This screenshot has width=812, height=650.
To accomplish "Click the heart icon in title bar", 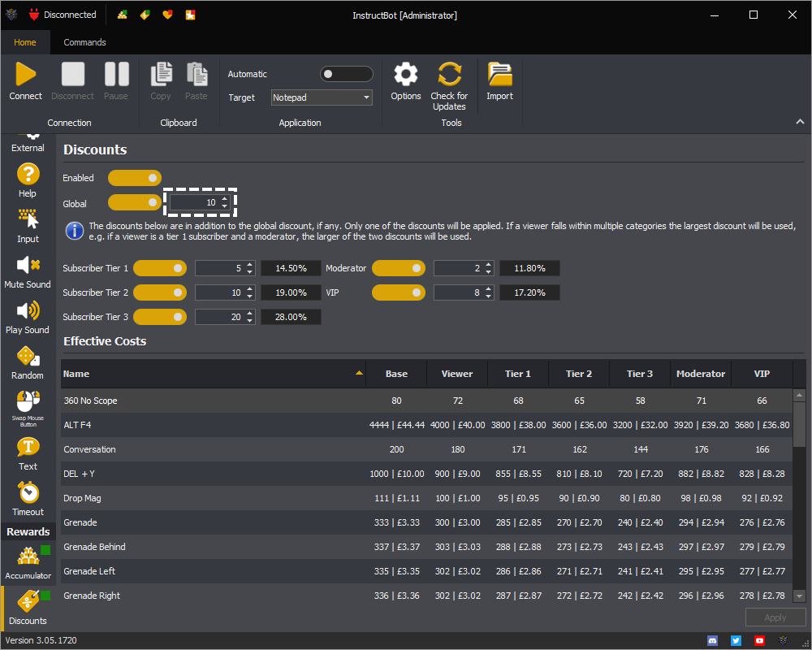I will [x=167, y=15].
